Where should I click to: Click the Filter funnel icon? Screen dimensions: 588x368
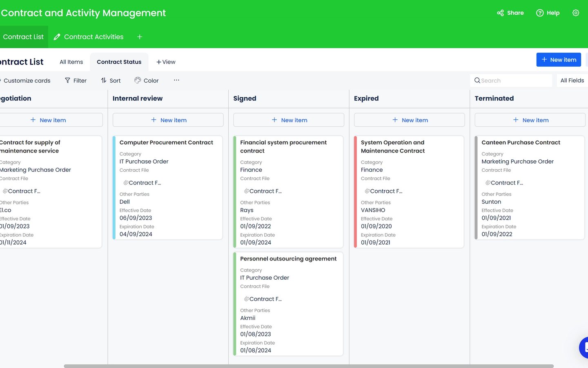pyautogui.click(x=67, y=81)
